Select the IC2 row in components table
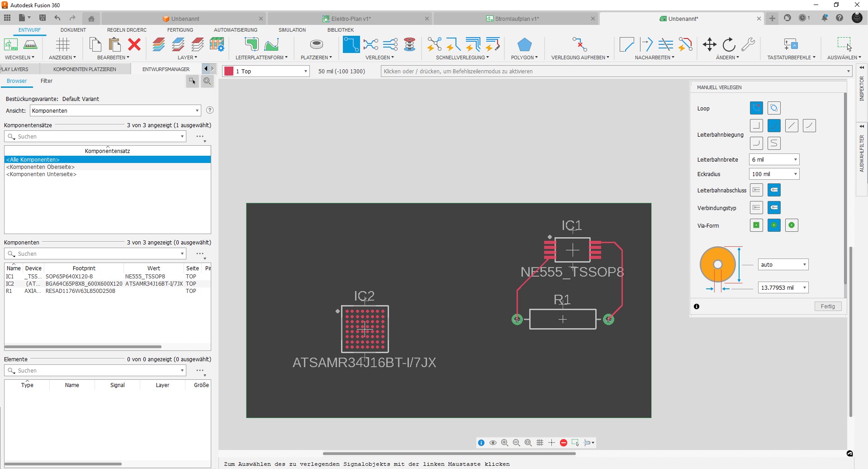The height and width of the screenshot is (469, 868). [108, 284]
